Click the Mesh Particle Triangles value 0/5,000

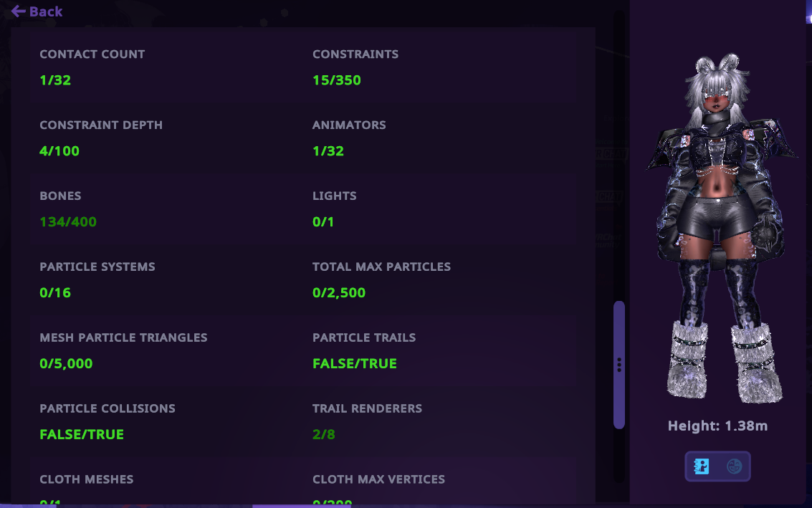[x=66, y=364]
